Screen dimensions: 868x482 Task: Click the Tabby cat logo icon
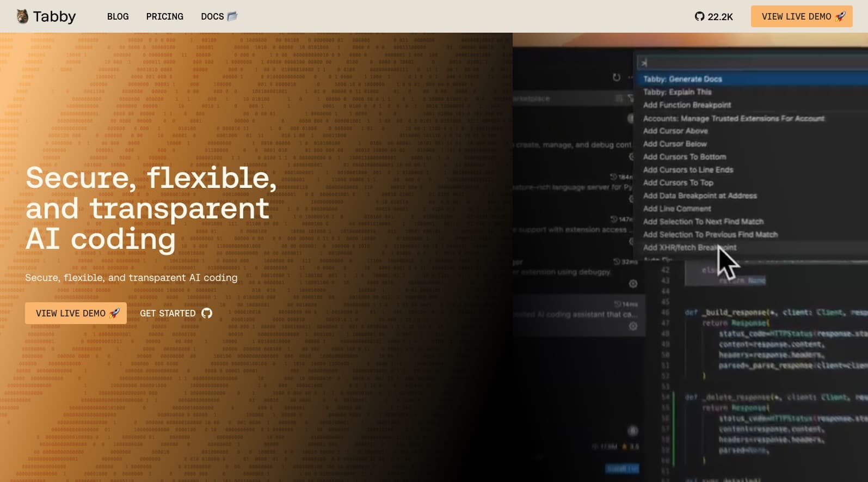click(x=22, y=16)
